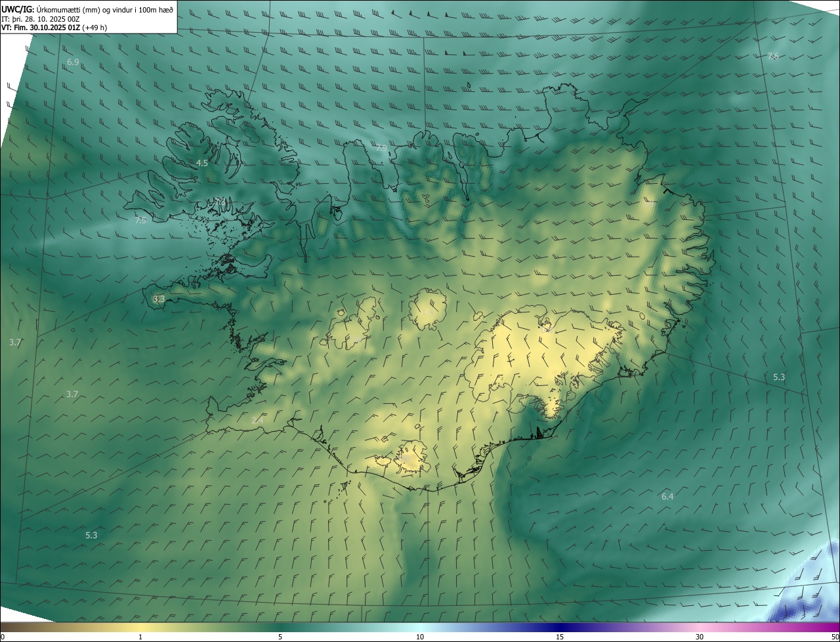Screen dimensions: 840x642
Task: Click the colorbar tick label 50
Action: 835,637
